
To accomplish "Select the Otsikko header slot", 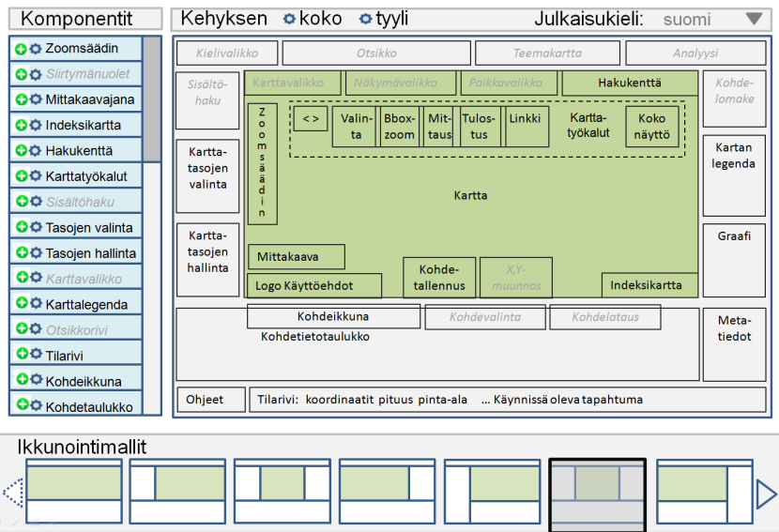I will [376, 53].
